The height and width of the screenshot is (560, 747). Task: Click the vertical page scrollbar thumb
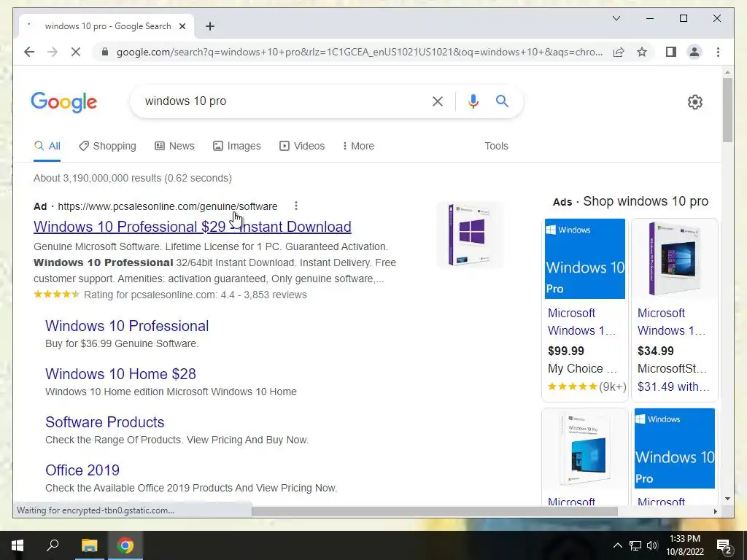[727, 110]
